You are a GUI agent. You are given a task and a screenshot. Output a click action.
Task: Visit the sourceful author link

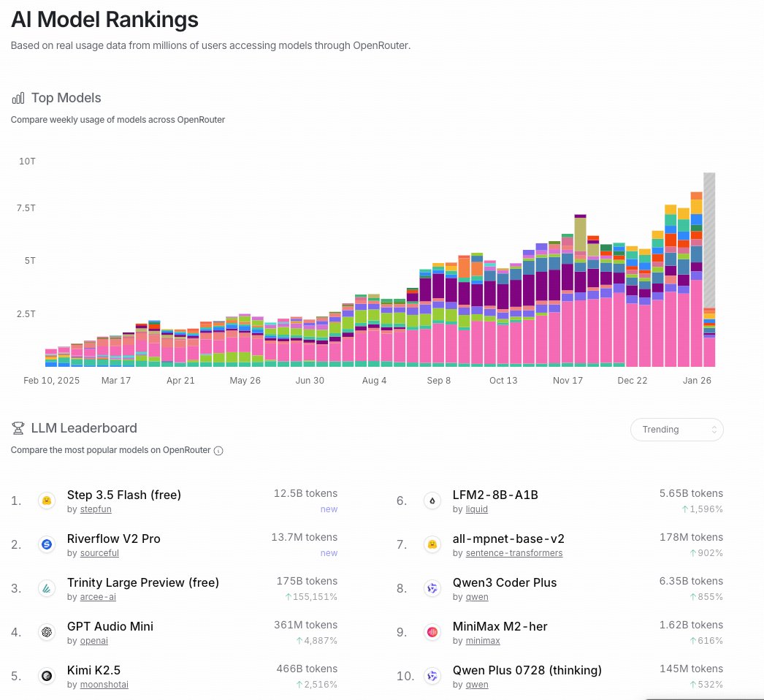coord(99,553)
